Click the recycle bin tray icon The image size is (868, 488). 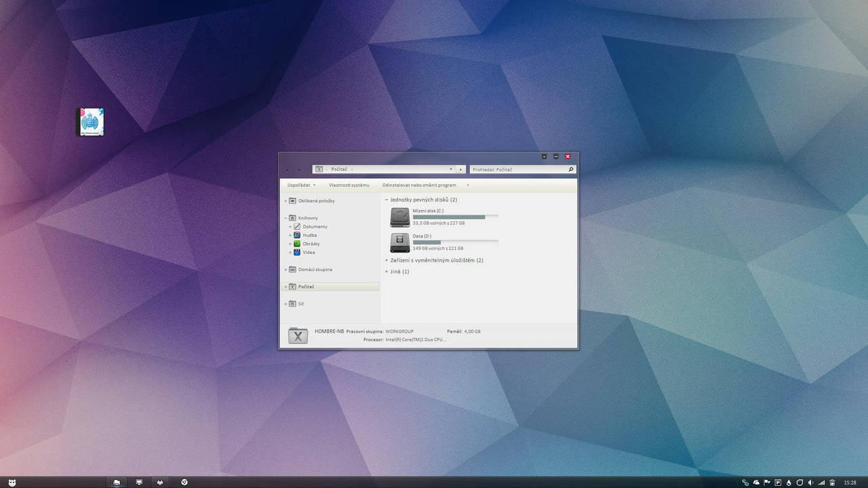(x=832, y=483)
